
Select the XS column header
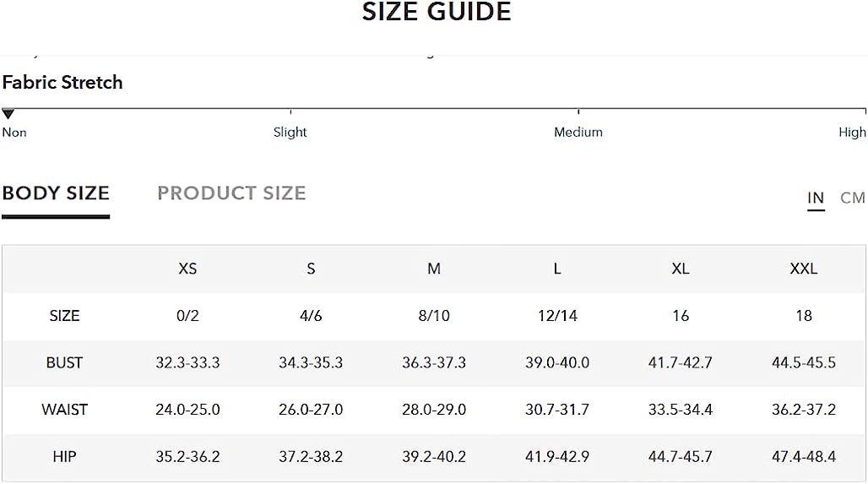[x=187, y=269]
